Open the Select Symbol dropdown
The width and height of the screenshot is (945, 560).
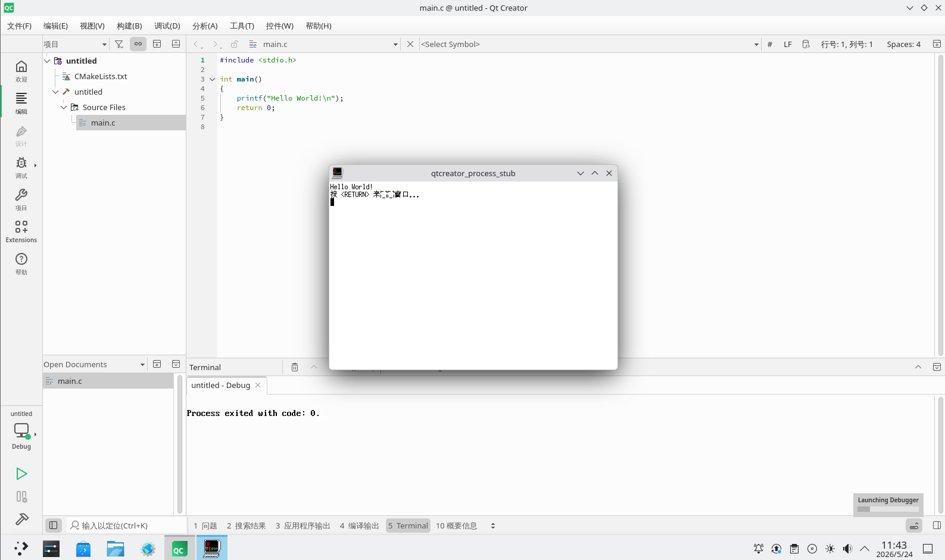point(590,44)
